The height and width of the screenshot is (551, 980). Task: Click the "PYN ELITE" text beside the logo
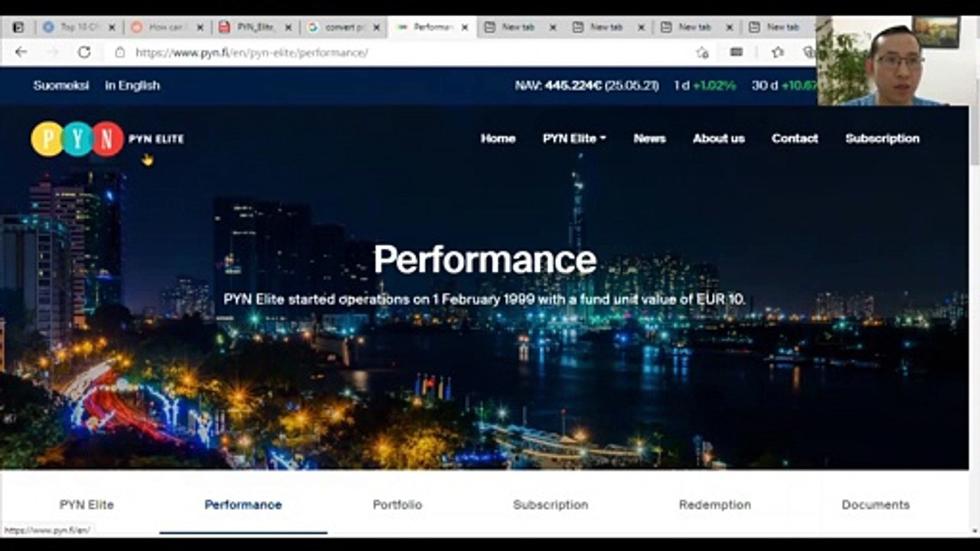coord(156,139)
